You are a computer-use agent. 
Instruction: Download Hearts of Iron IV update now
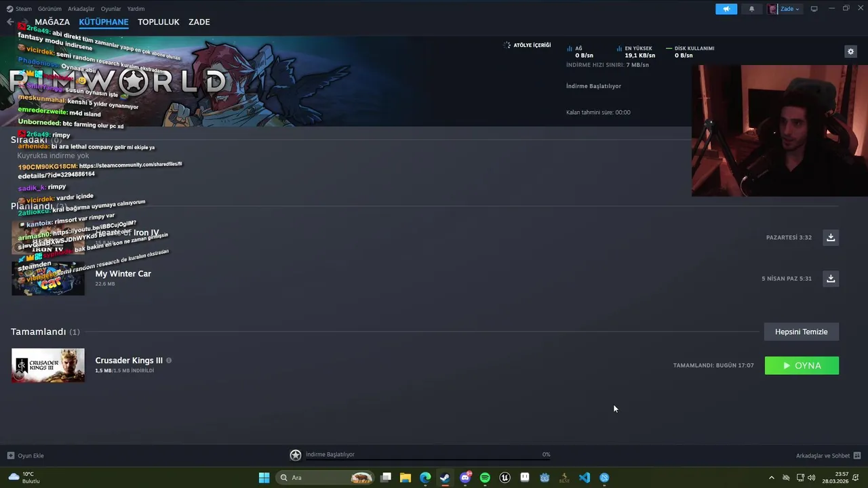831,237
